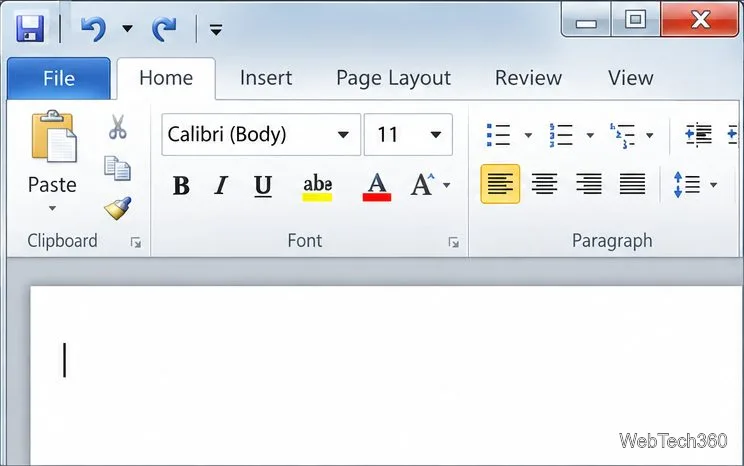The height and width of the screenshot is (466, 744).
Task: Align the text to the right
Action: click(589, 184)
